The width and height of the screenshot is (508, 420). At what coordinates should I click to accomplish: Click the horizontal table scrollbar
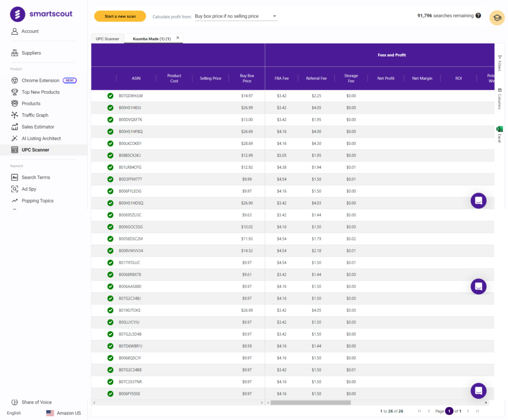pos(310,403)
